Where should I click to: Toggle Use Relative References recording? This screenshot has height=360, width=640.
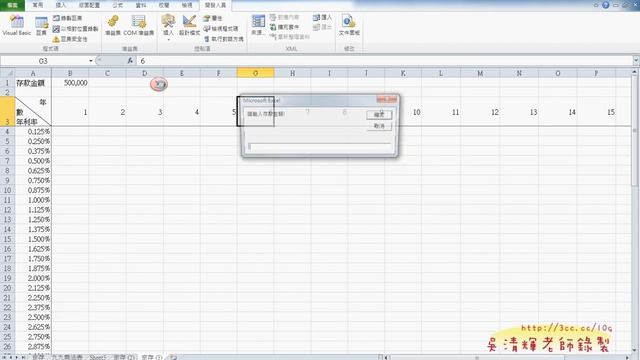76,29
